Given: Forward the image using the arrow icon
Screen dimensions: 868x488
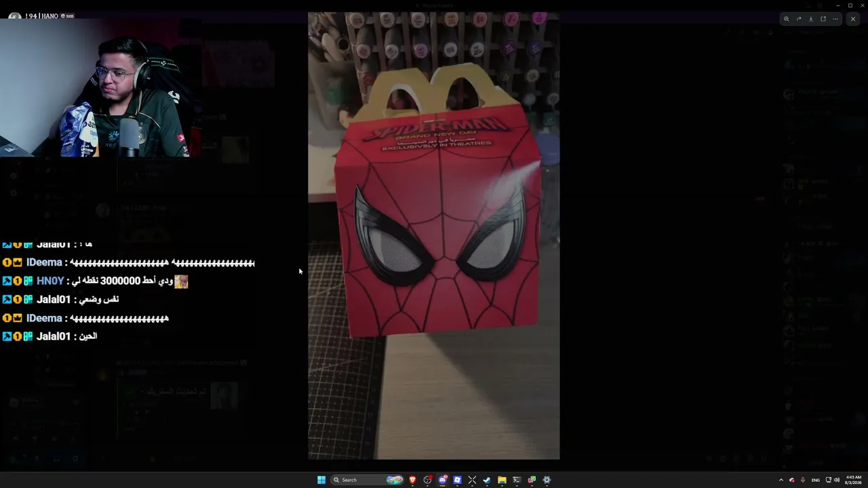Looking at the screenshot, I should coord(798,19).
